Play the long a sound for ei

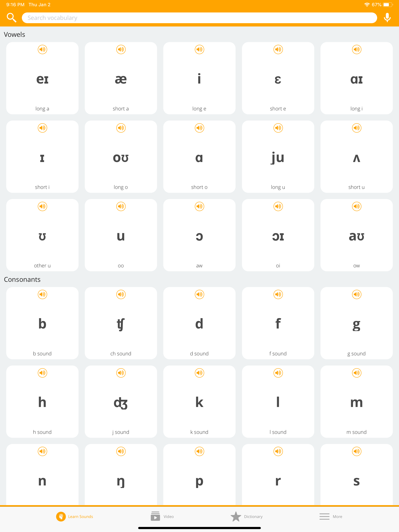(x=42, y=49)
